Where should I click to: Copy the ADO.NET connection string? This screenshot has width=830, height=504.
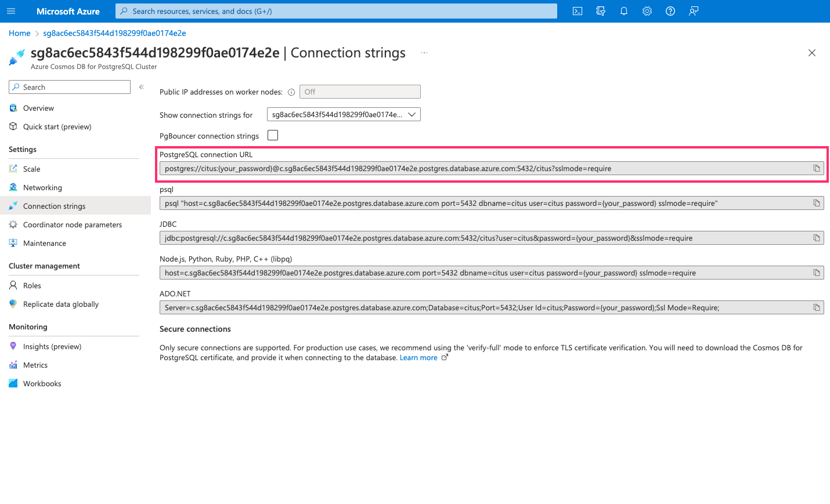(817, 307)
